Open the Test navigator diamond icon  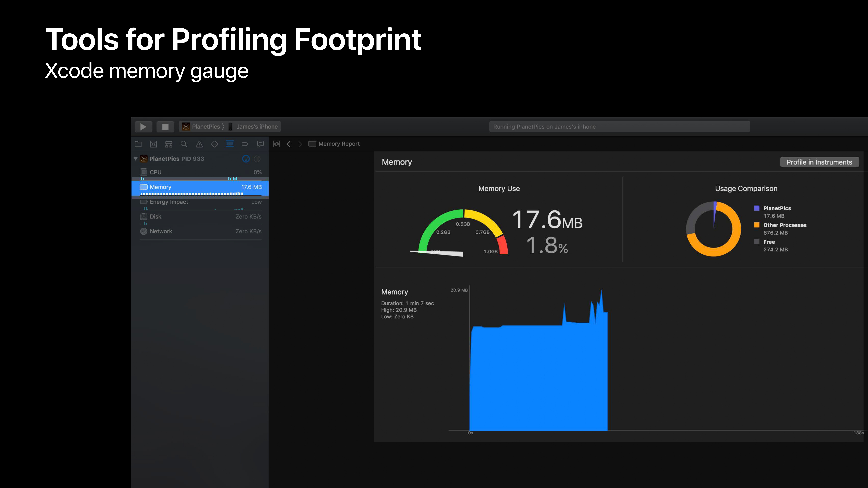click(214, 144)
